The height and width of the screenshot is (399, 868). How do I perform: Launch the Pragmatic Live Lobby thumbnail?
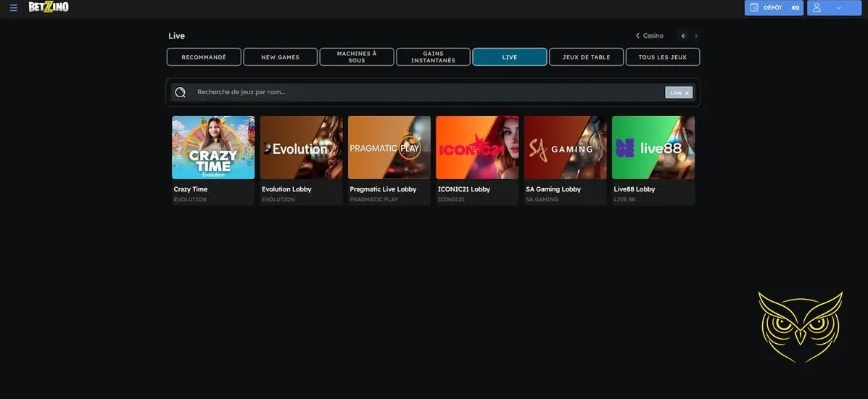[x=389, y=147]
